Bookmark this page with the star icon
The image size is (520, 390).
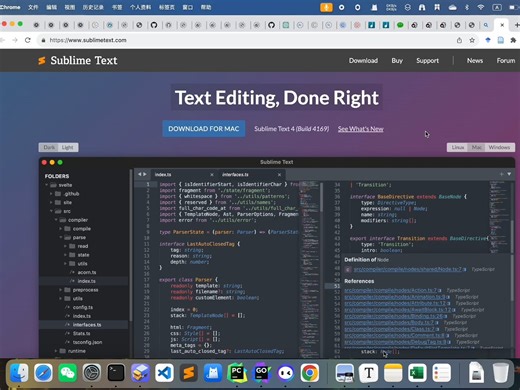[x=472, y=40]
